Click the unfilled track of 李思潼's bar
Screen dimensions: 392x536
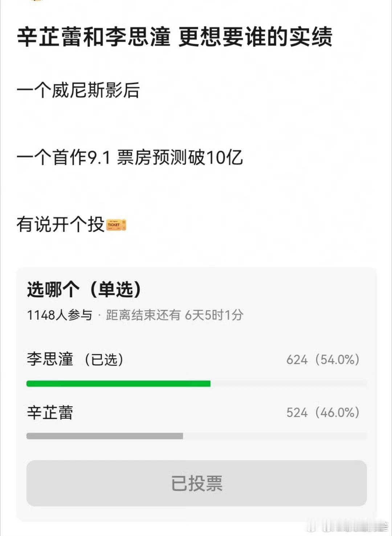[289, 384]
